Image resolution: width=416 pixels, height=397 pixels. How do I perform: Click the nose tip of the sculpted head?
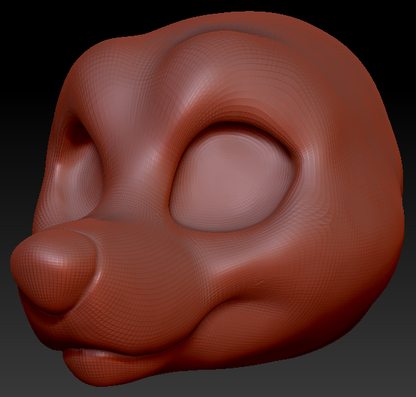coord(54,270)
